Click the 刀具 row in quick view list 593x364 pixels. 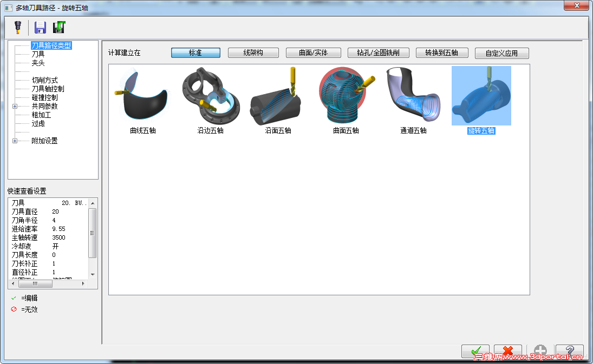48,203
